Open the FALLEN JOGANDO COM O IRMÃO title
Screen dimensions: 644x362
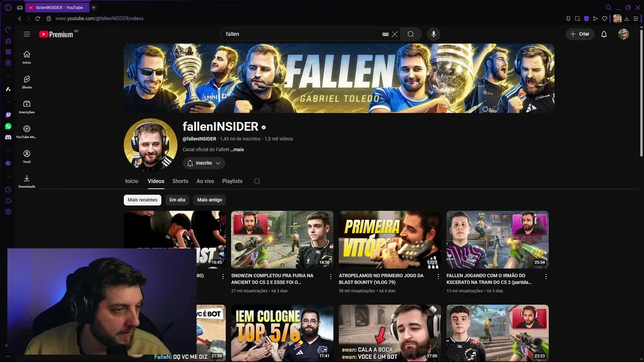(489, 279)
